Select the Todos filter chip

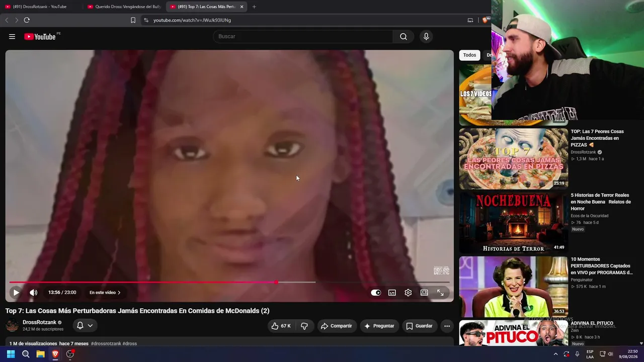469,55
